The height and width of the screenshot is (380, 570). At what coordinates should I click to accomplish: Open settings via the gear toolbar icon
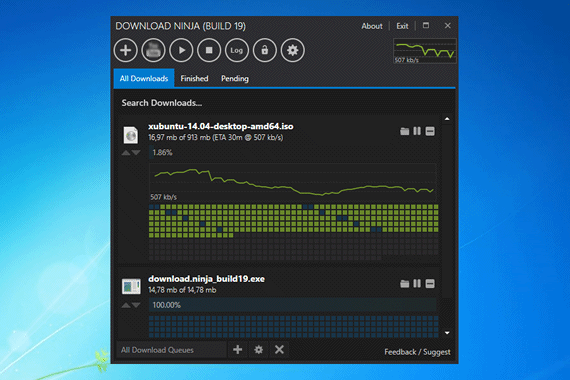point(293,50)
